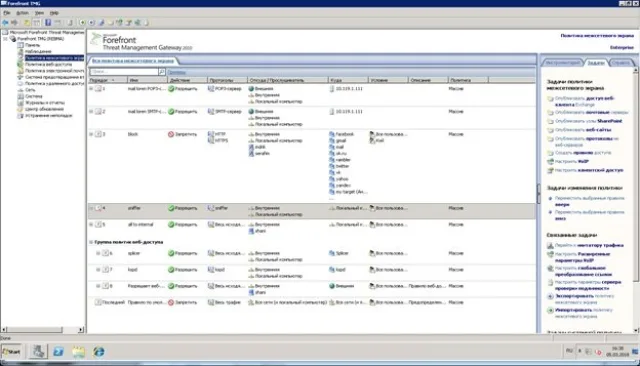Expand rule 6 spiker row
The image size is (640, 366).
[x=98, y=253]
